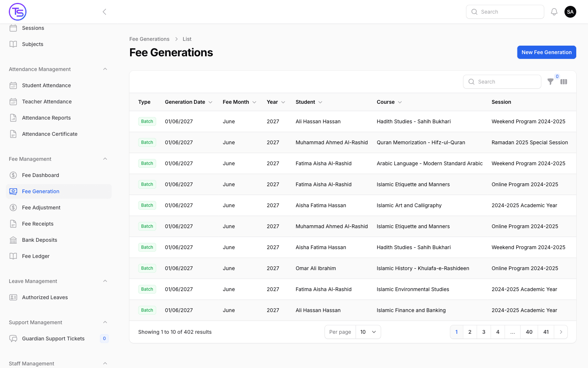Image resolution: width=588 pixels, height=368 pixels.
Task: Click the Attendance Reports document icon
Action: [x=13, y=118]
